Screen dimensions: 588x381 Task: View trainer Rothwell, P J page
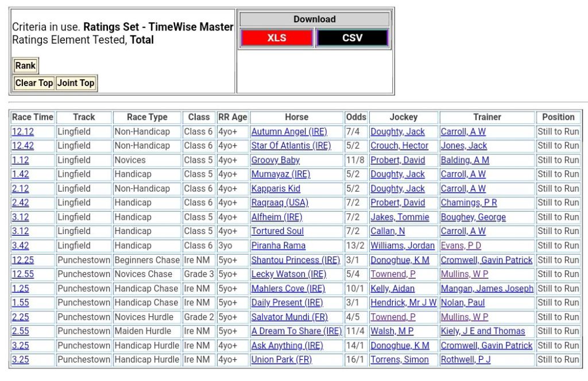[466, 360]
